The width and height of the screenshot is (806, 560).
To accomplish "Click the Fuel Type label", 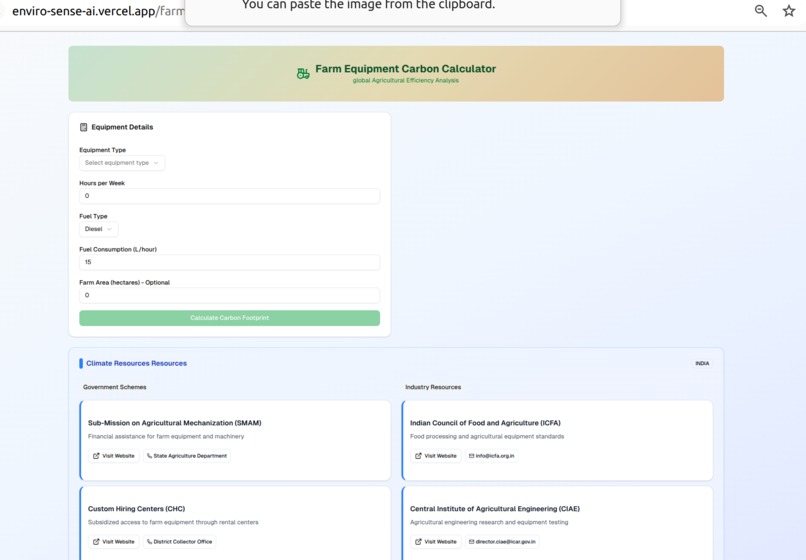I will click(x=93, y=216).
